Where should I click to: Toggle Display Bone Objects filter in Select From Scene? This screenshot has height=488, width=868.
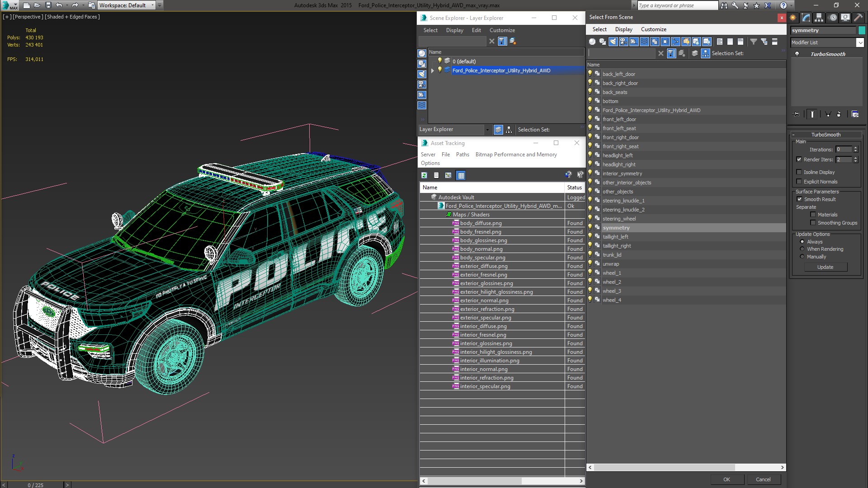click(x=675, y=42)
